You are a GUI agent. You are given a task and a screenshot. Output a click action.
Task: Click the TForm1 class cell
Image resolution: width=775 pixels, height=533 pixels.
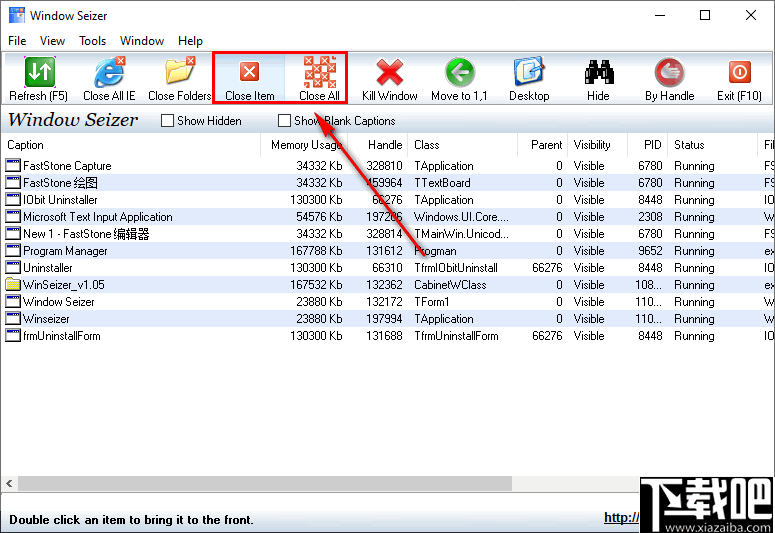(432, 302)
